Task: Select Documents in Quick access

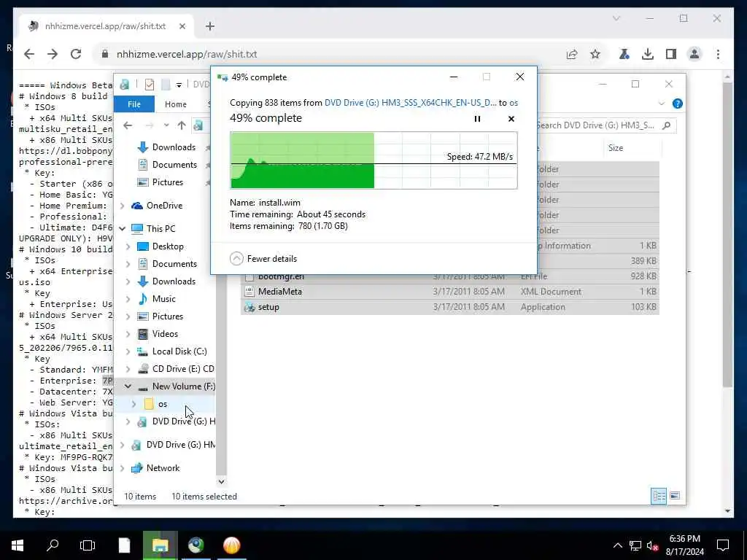Action: point(174,165)
